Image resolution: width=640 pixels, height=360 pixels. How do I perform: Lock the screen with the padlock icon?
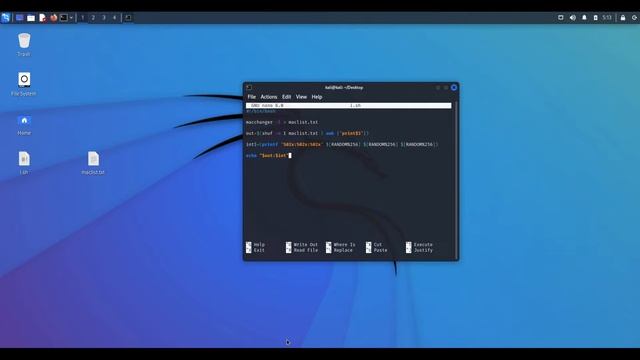pyautogui.click(x=623, y=18)
